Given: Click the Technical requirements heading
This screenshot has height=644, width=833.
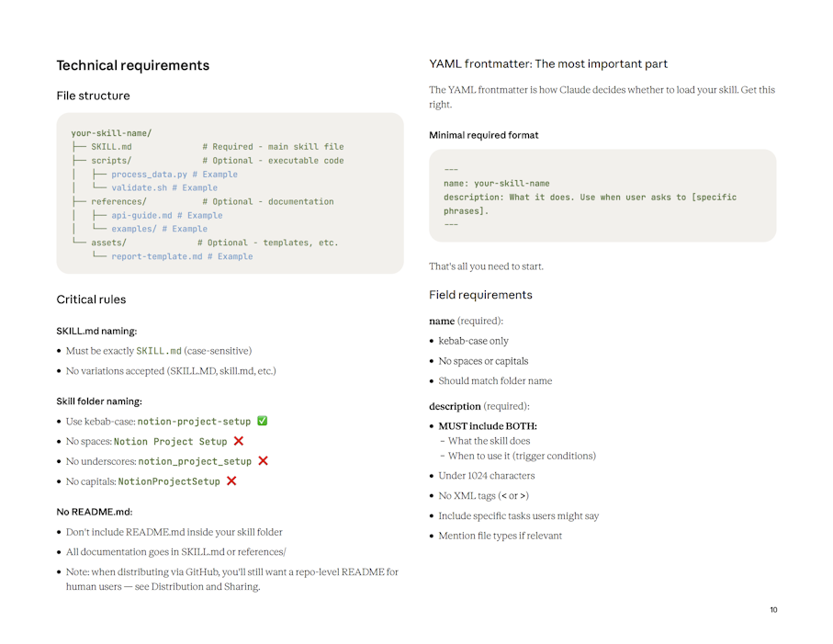Looking at the screenshot, I should (133, 65).
